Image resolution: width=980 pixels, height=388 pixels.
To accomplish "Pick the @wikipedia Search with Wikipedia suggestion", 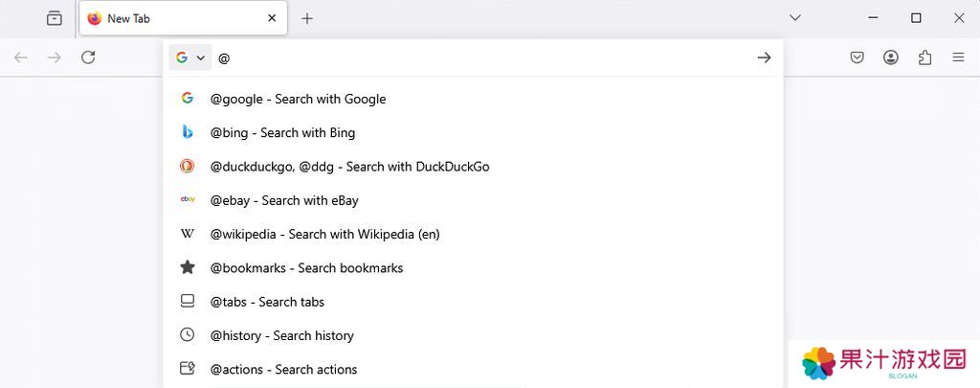I will click(473, 234).
